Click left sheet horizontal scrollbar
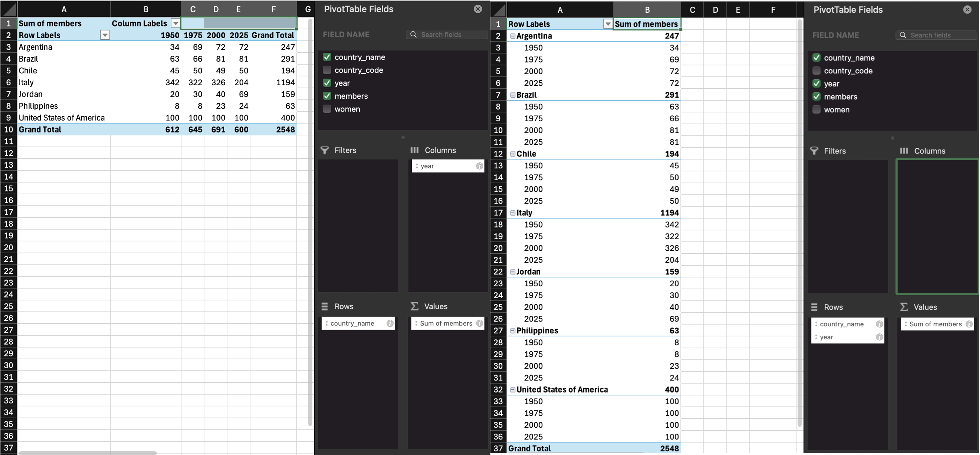Image resolution: width=980 pixels, height=455 pixels. 88,453
